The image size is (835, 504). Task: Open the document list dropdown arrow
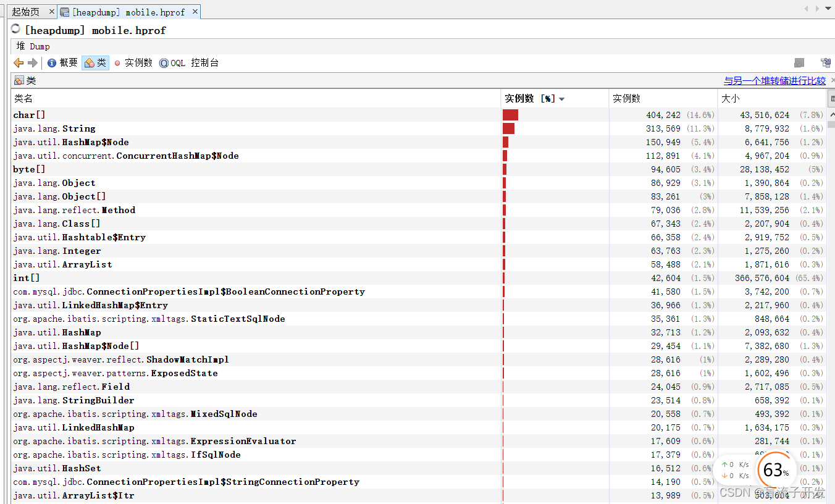tap(828, 9)
